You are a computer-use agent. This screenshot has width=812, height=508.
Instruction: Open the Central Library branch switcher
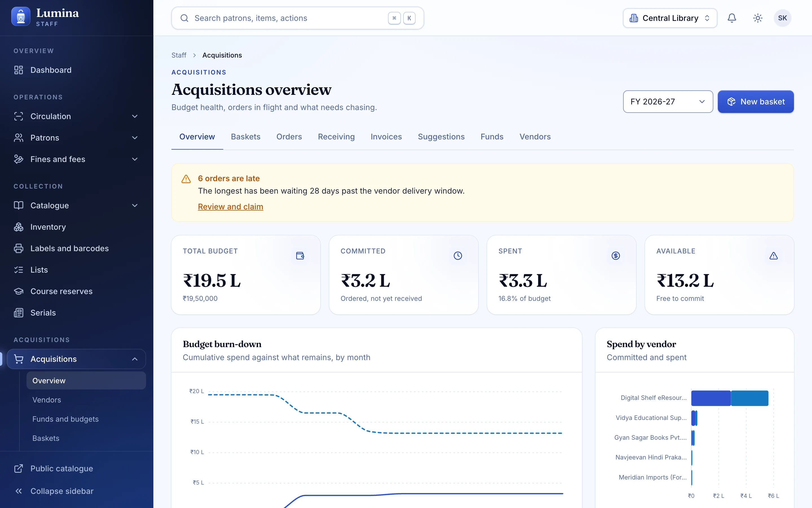point(670,18)
